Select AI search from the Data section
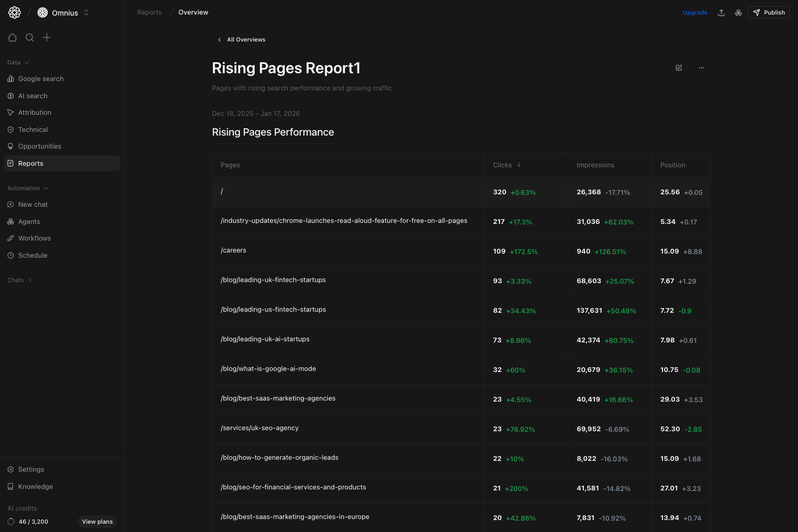 (x=32, y=96)
